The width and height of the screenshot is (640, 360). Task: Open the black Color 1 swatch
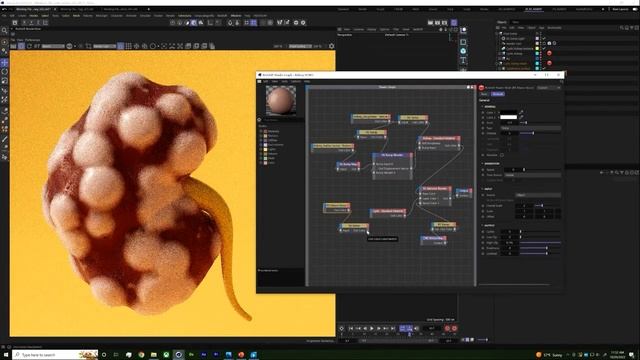[509, 112]
